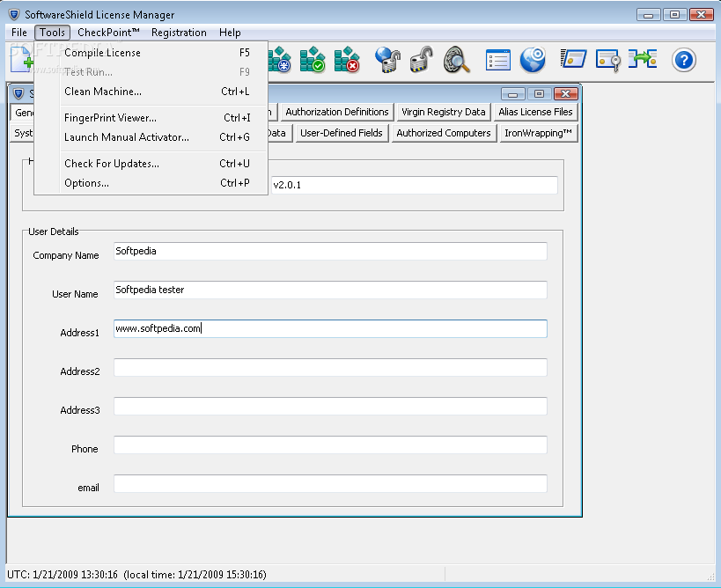This screenshot has width=721, height=588.
Task: Switch to Virgin Registry Data tab
Action: coord(444,112)
